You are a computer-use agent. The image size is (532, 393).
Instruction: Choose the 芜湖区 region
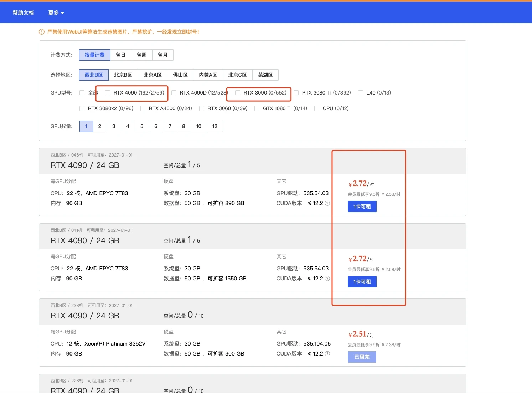pos(265,75)
